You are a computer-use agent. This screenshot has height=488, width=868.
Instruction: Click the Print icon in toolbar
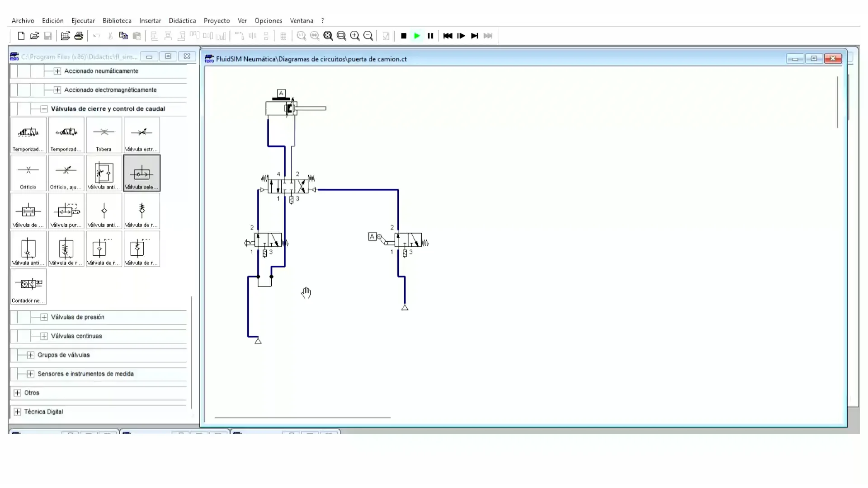click(x=79, y=36)
